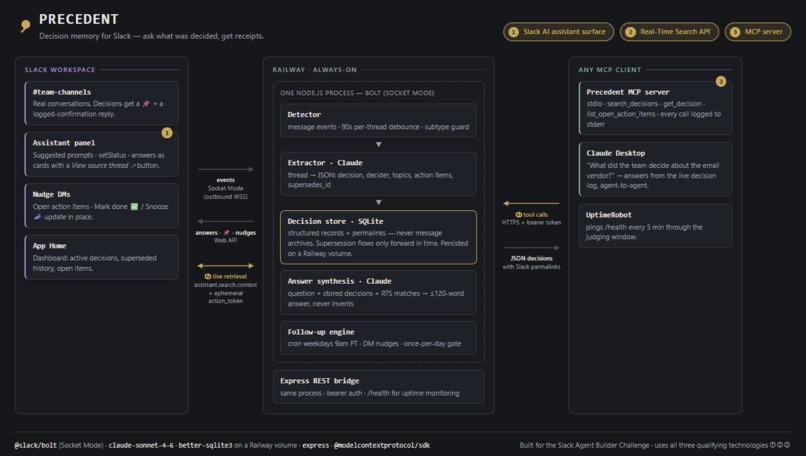Select the MCP server pill in header
The height and width of the screenshot is (456, 806).
tap(758, 32)
